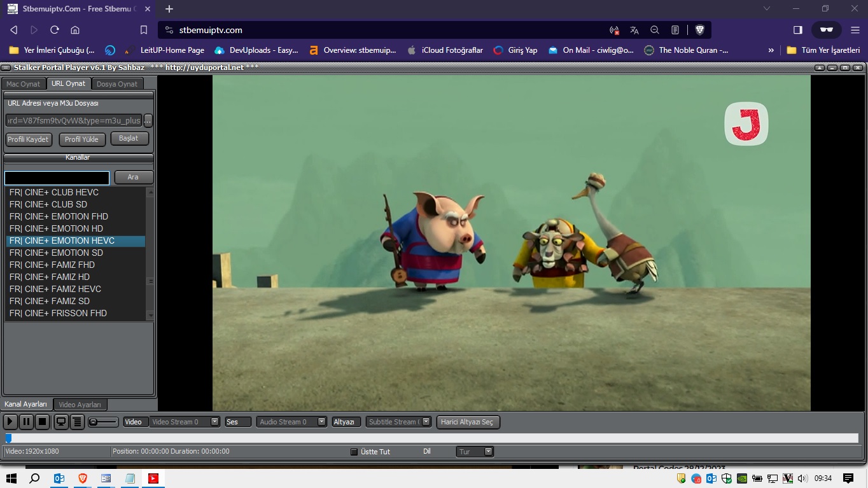Click the zoom out magnifier icon
868x488 pixels.
coord(655,30)
